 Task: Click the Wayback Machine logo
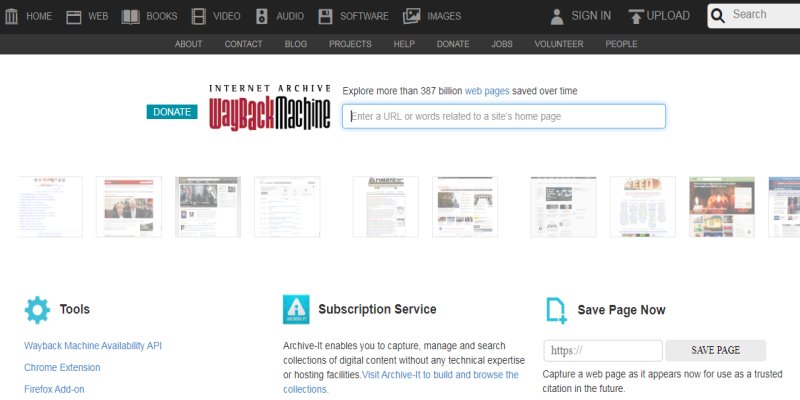pyautogui.click(x=269, y=108)
